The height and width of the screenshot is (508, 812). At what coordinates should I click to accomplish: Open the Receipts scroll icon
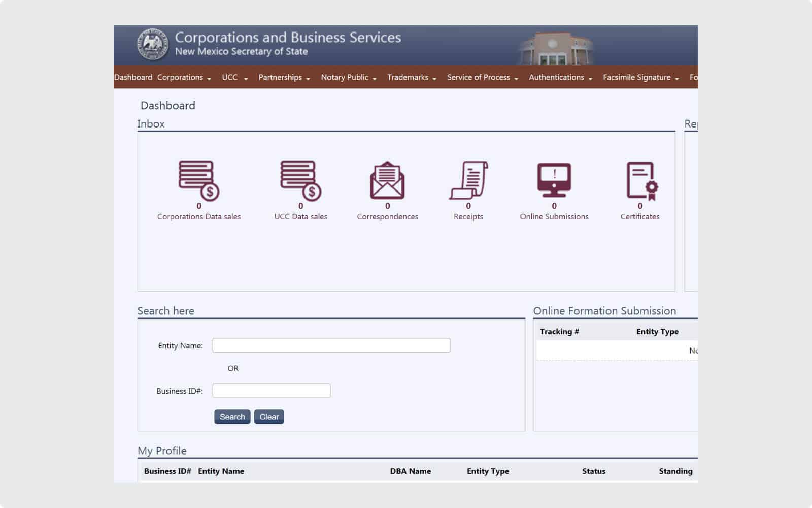468,180
